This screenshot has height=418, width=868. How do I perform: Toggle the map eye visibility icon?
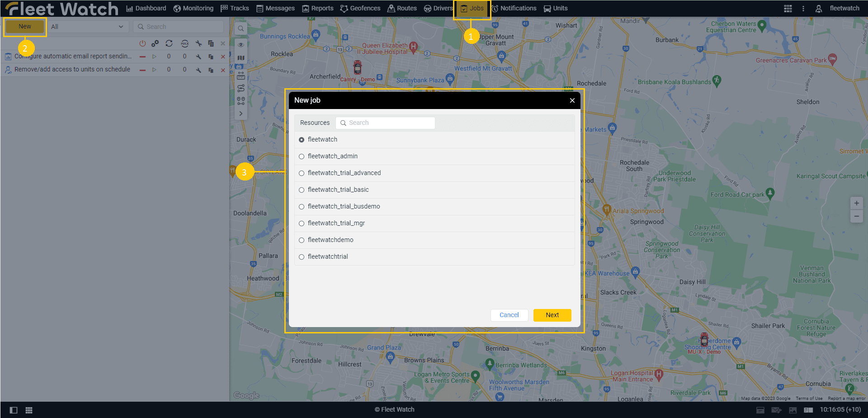241,44
